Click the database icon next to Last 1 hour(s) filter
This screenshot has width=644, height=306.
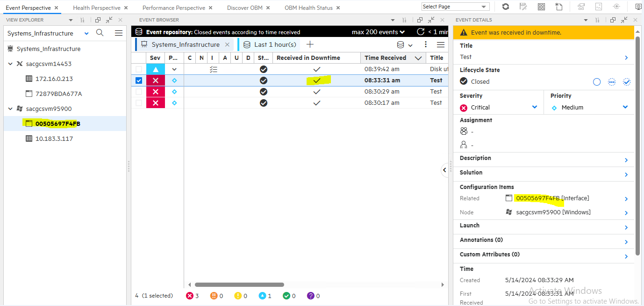(400, 44)
